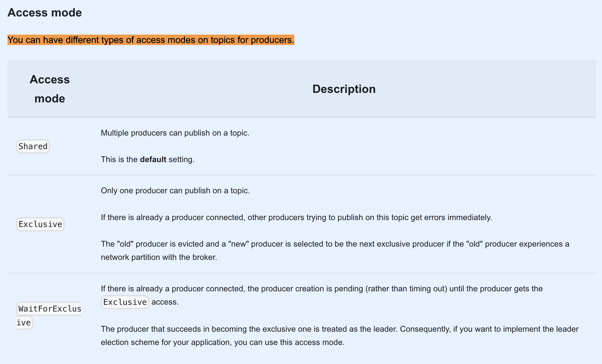The width and height of the screenshot is (602, 364).
Task: Click the word "access." after Exclusive badge
Action: [x=165, y=302]
